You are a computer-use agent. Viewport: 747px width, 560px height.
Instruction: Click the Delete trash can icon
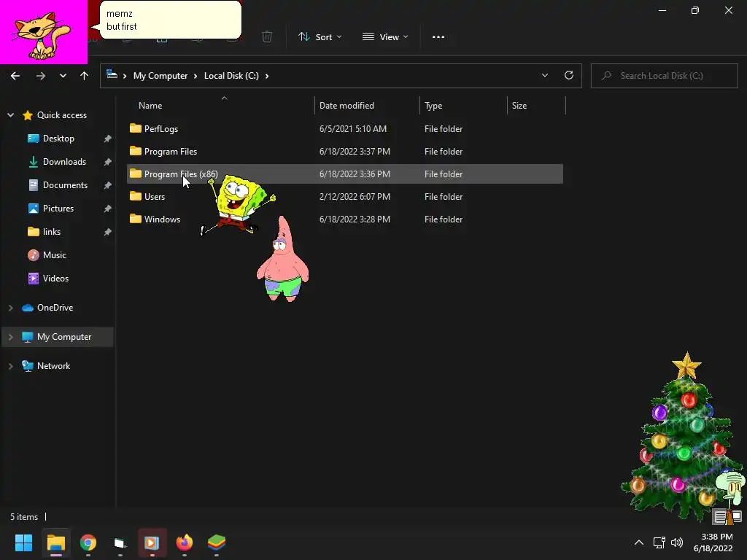(267, 36)
